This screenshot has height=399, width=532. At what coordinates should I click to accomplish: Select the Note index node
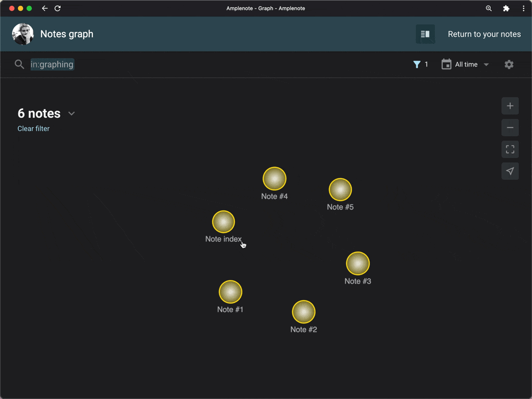[x=223, y=222]
